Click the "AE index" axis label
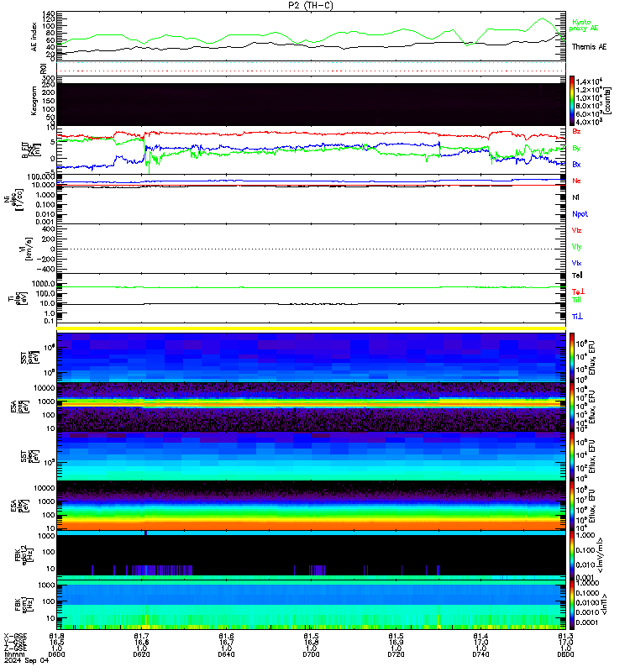This screenshot has height=672, width=630. pyautogui.click(x=34, y=37)
